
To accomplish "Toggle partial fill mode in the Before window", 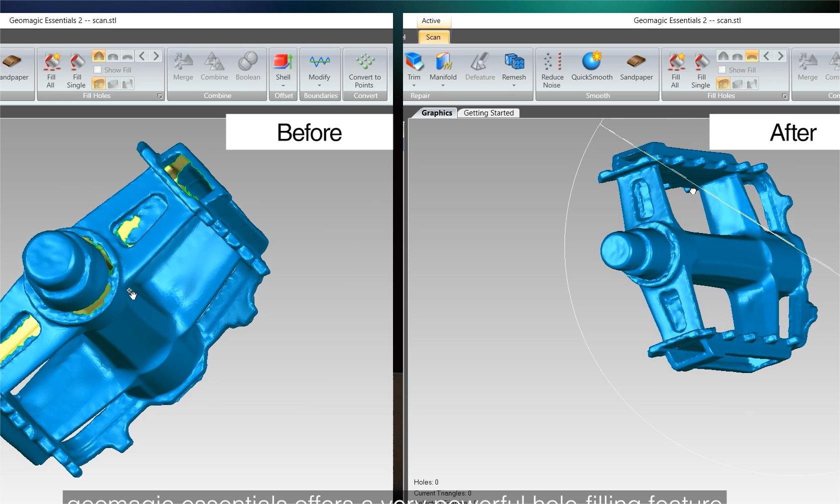I will pyautogui.click(x=113, y=83).
